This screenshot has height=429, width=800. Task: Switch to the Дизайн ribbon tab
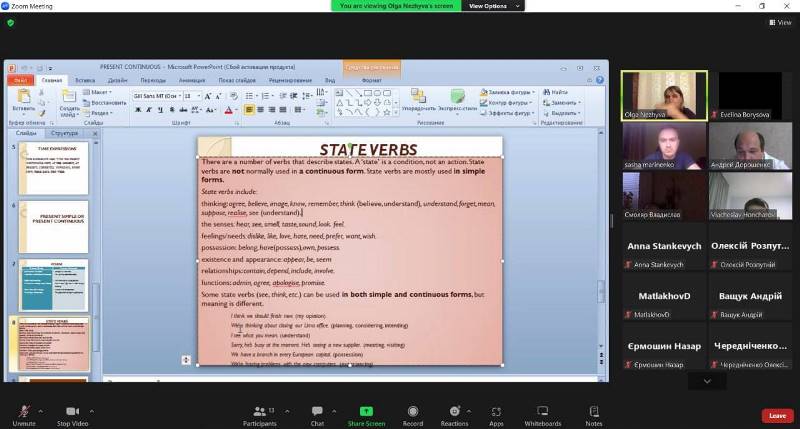click(117, 80)
